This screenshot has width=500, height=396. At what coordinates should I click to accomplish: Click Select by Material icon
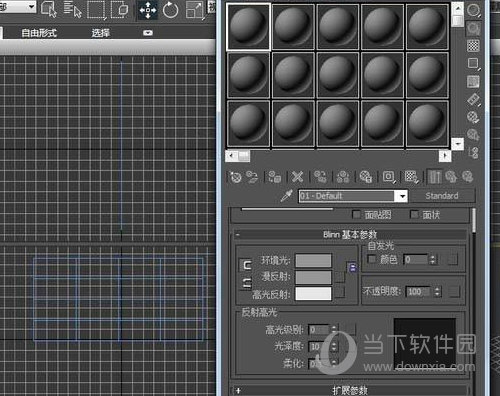click(x=473, y=135)
